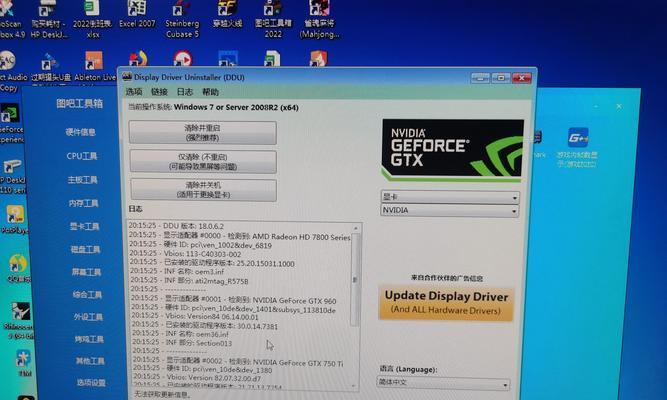This screenshot has height=400, width=667.
Task: Click log line 'INF 名称: oem3.inf'
Action: (x=177, y=271)
